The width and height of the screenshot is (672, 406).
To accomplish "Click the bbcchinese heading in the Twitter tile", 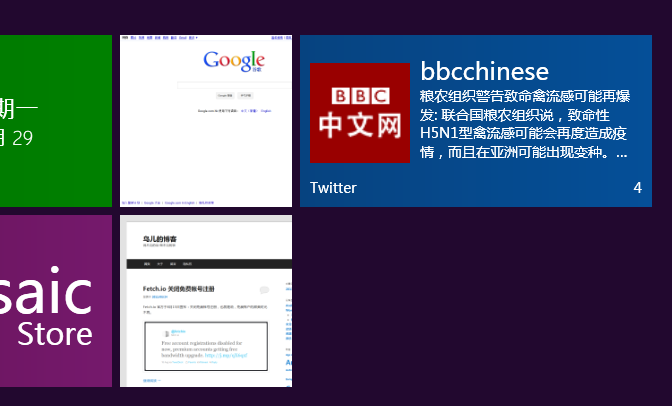I will (484, 71).
